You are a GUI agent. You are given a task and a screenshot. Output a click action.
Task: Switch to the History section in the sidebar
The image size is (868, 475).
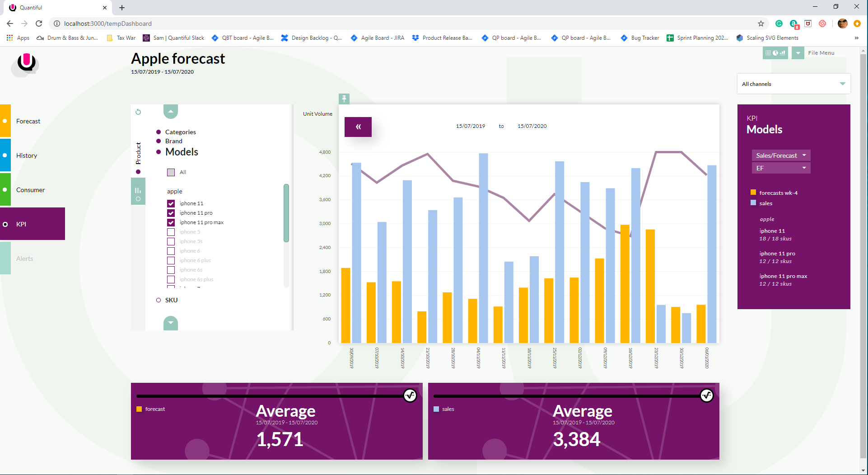tap(27, 155)
